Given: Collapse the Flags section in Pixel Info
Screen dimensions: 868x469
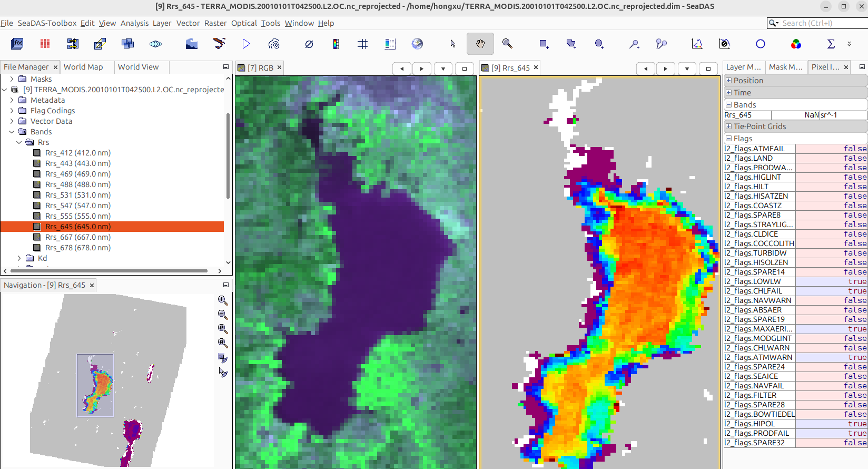Looking at the screenshot, I should 729,139.
